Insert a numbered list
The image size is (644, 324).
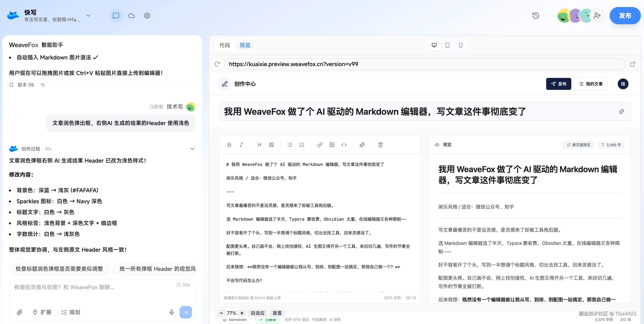point(302,145)
